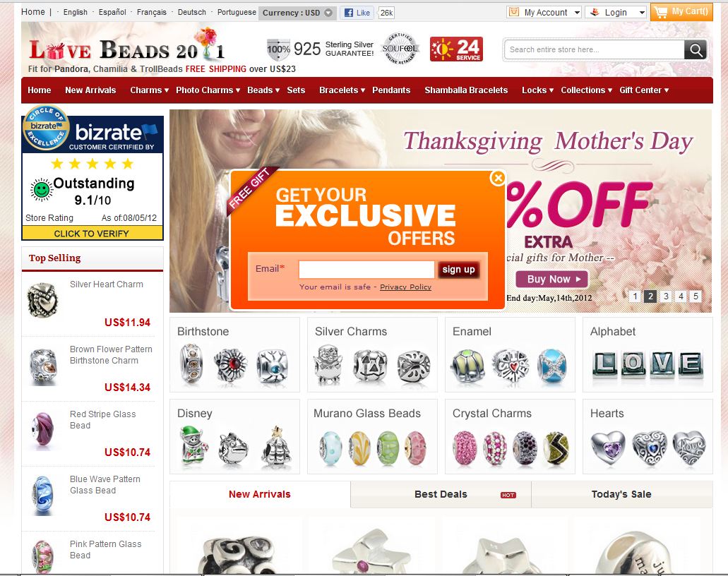The height and width of the screenshot is (576, 728).
Task: Click the Email input field in popup
Action: coord(366,269)
